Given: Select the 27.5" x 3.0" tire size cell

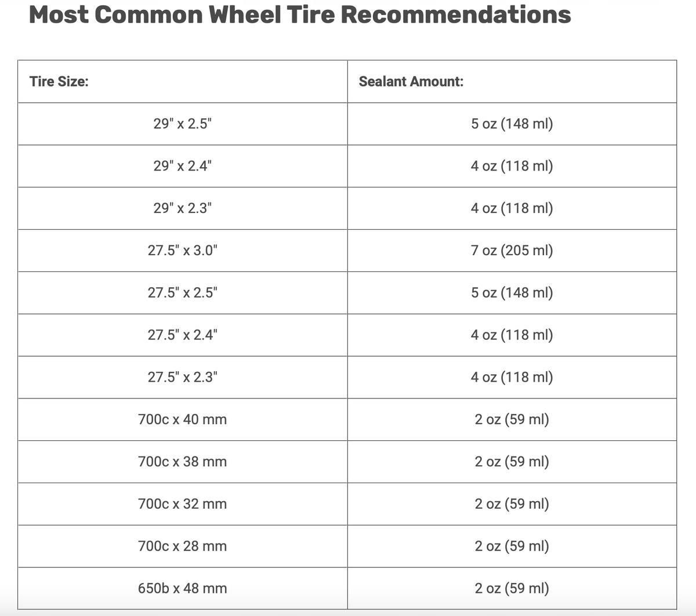Looking at the screenshot, I should 183,251.
